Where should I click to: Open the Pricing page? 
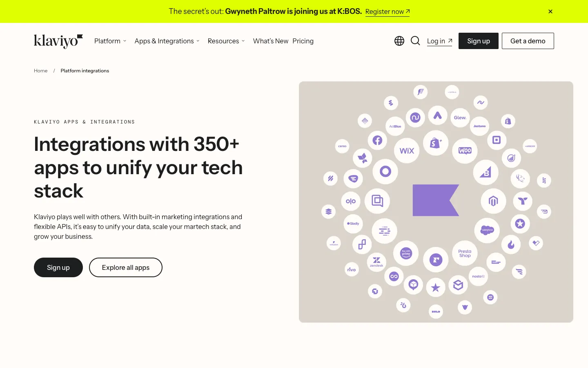pyautogui.click(x=303, y=41)
